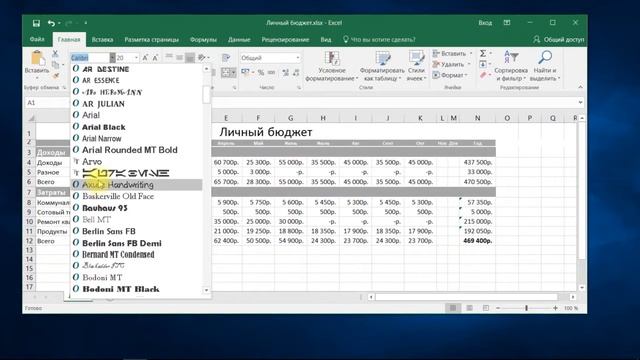Click the Clear eraser icon

[483, 75]
